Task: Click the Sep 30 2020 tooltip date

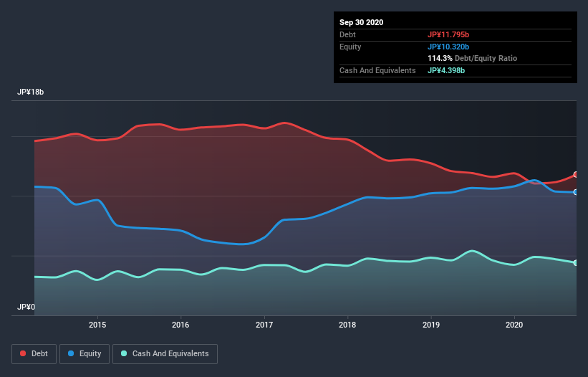Action: 362,22
